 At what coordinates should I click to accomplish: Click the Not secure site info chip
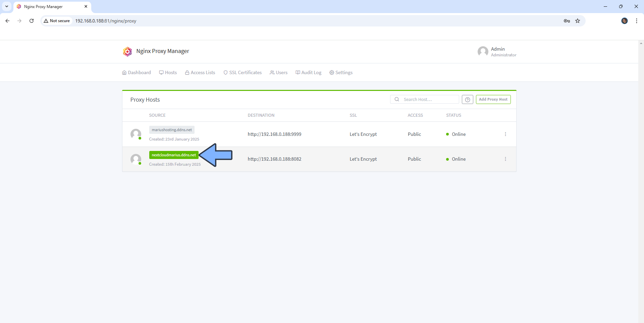(x=57, y=21)
